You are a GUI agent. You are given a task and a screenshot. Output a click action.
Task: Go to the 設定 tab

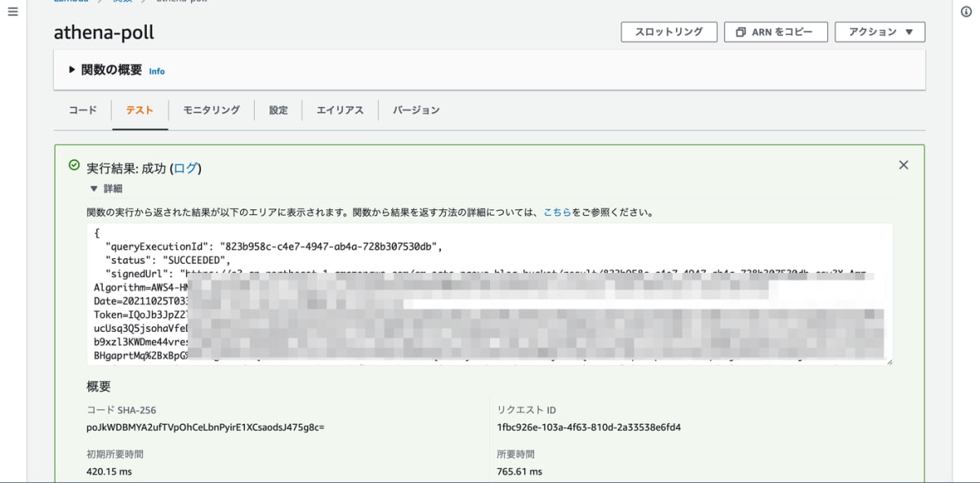[278, 110]
